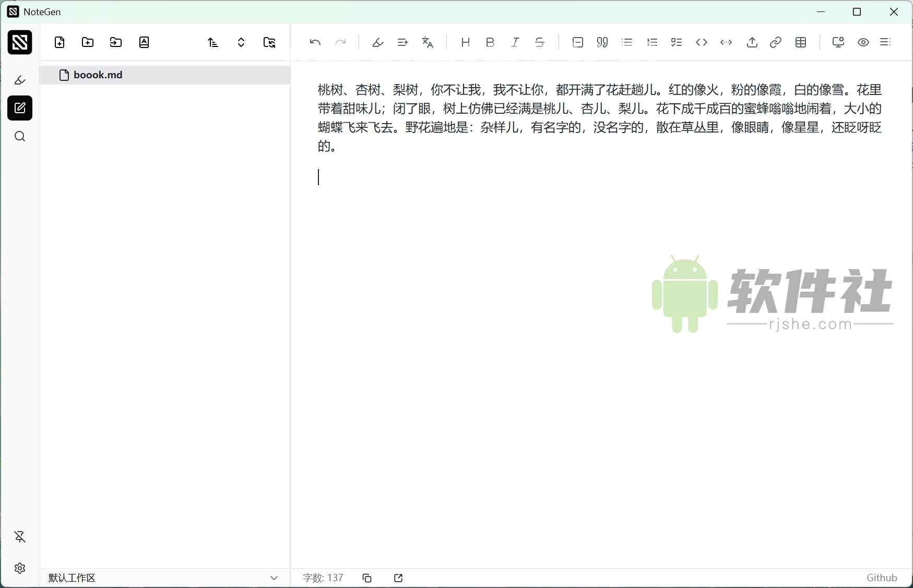Viewport: 913px width, 588px height.
Task: Insert a hyperlink
Action: click(x=776, y=42)
